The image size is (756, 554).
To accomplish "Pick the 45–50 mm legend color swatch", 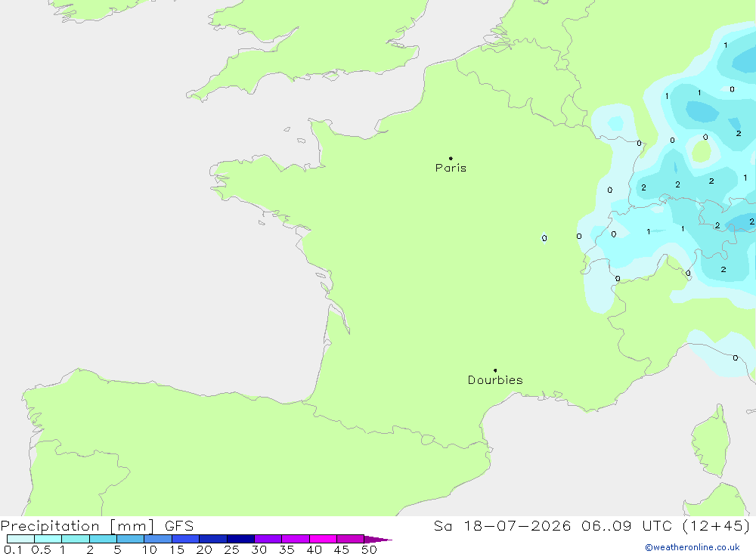I will coord(351,539).
